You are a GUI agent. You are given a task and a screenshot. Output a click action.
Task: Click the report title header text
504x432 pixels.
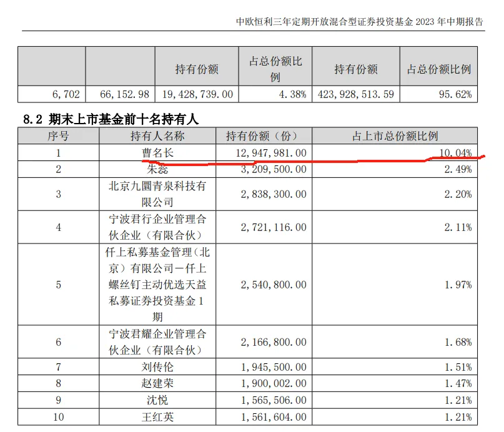click(360, 21)
